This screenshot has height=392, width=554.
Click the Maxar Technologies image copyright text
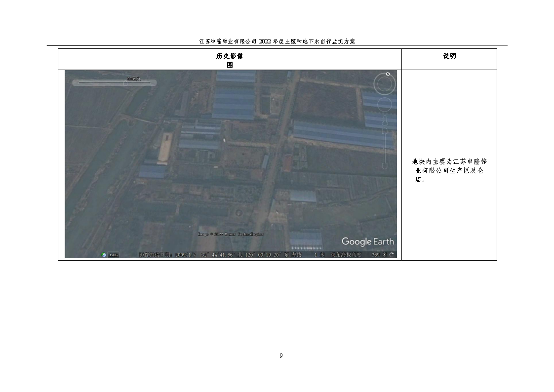point(231,234)
